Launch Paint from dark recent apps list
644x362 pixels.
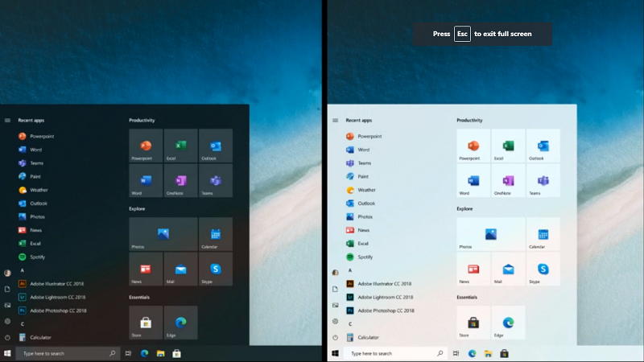tap(30, 176)
